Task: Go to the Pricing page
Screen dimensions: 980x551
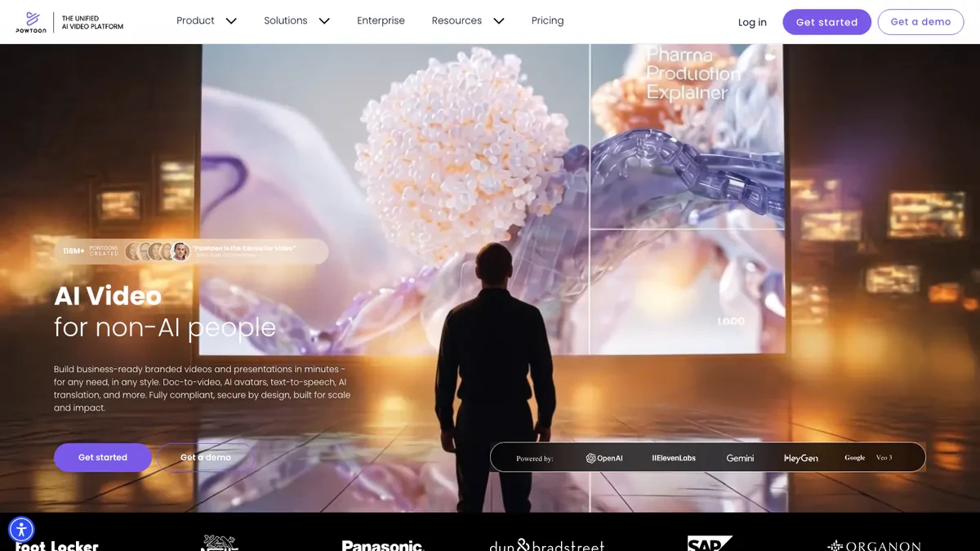Action: pyautogui.click(x=547, y=20)
